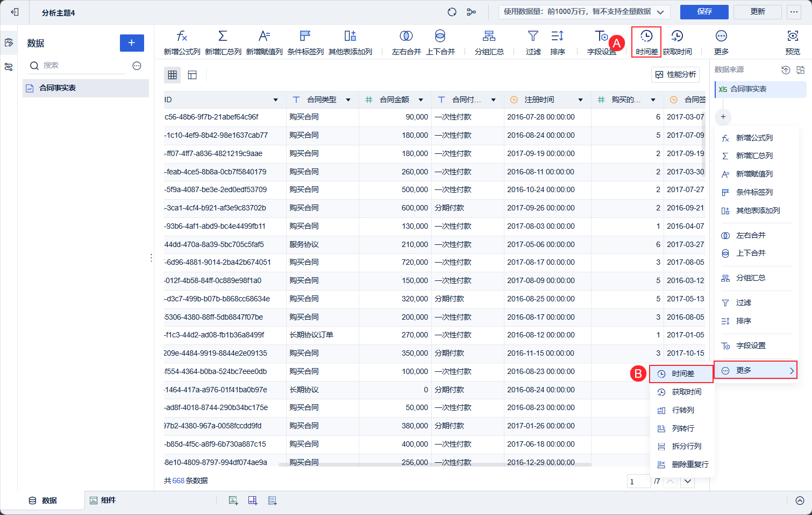This screenshot has height=515, width=812.
Task: Click the 性能分析 button
Action: (675, 75)
